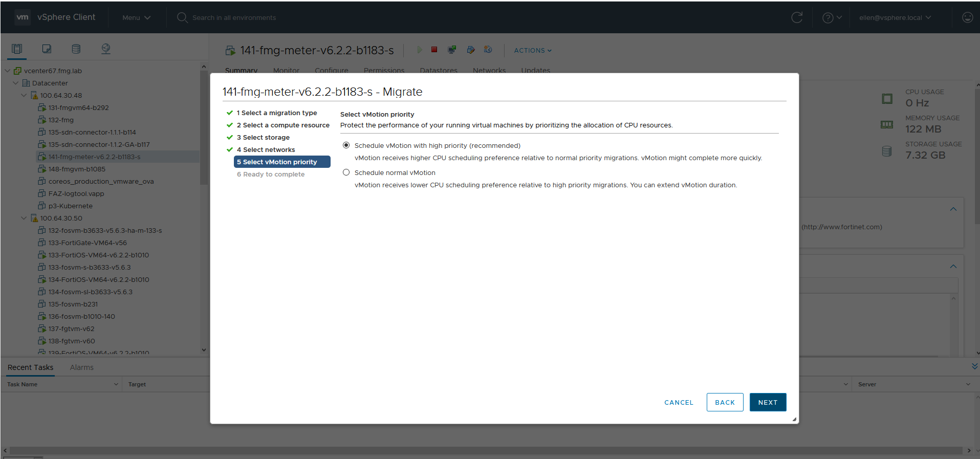Click the NEXT button
The image size is (980, 459).
[768, 402]
